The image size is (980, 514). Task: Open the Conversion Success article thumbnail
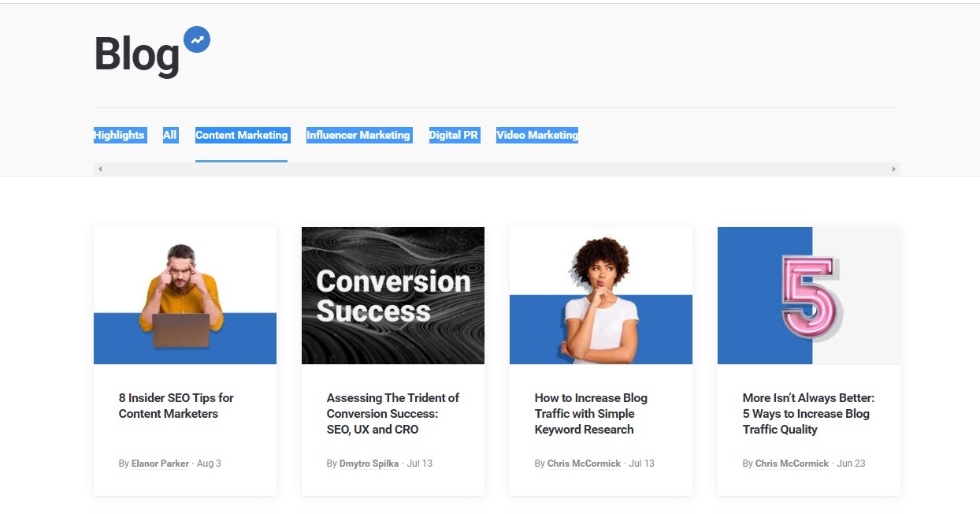[393, 296]
